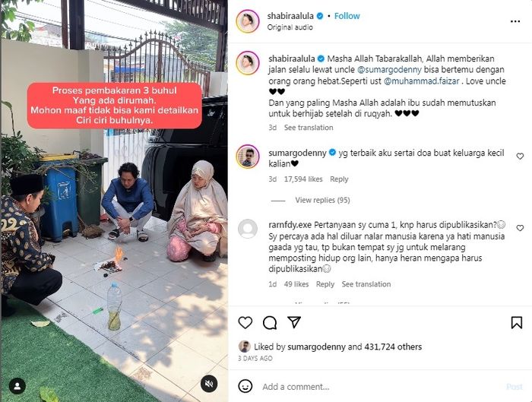Open the @muhammad.faizar mention link
Image resolution: width=532 pixels, height=402 pixels.
(x=421, y=81)
